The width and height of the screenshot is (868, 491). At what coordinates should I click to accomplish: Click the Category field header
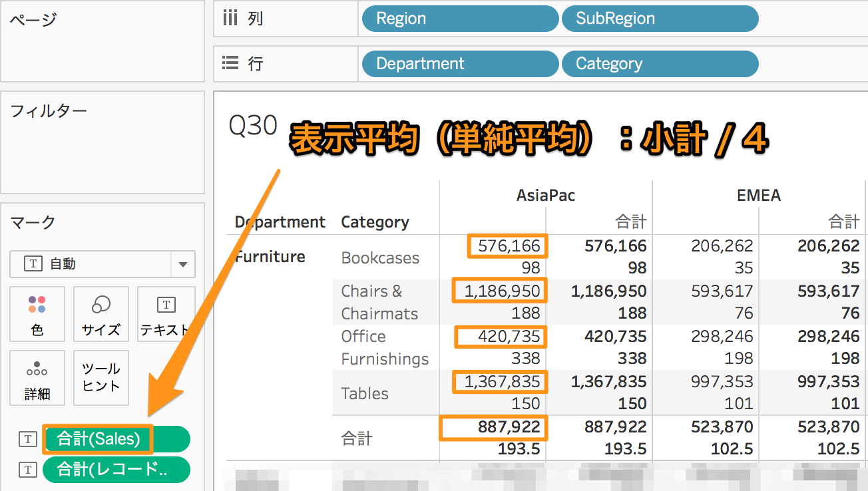pos(375,222)
